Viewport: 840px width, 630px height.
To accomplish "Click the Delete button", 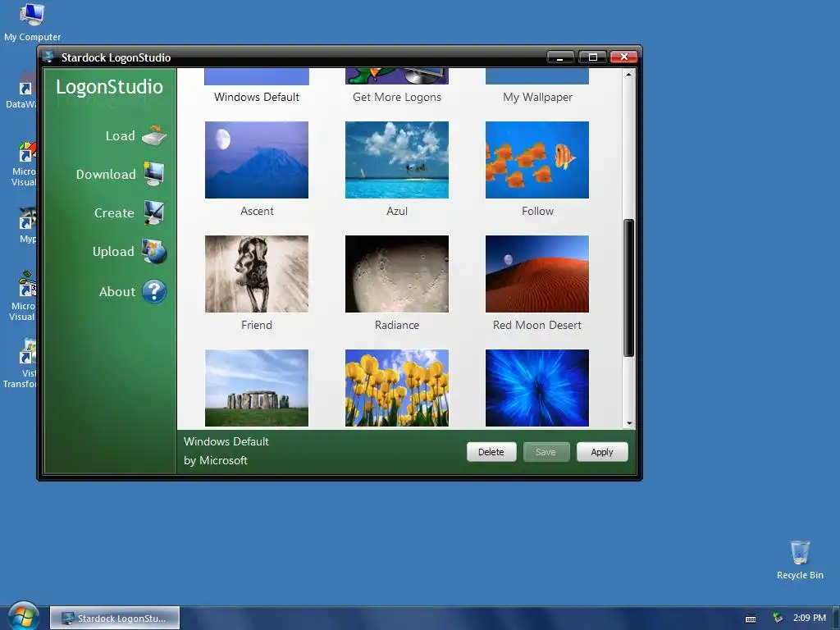I will [491, 452].
